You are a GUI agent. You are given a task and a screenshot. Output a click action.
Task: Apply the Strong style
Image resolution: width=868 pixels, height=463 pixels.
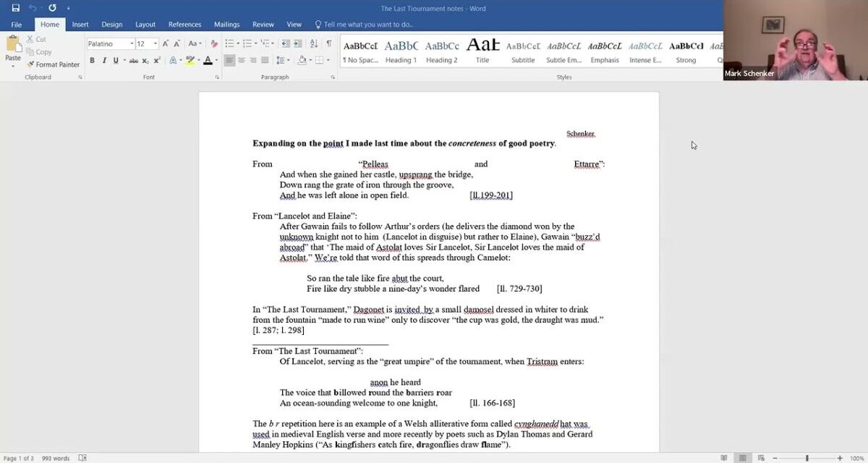click(x=686, y=52)
